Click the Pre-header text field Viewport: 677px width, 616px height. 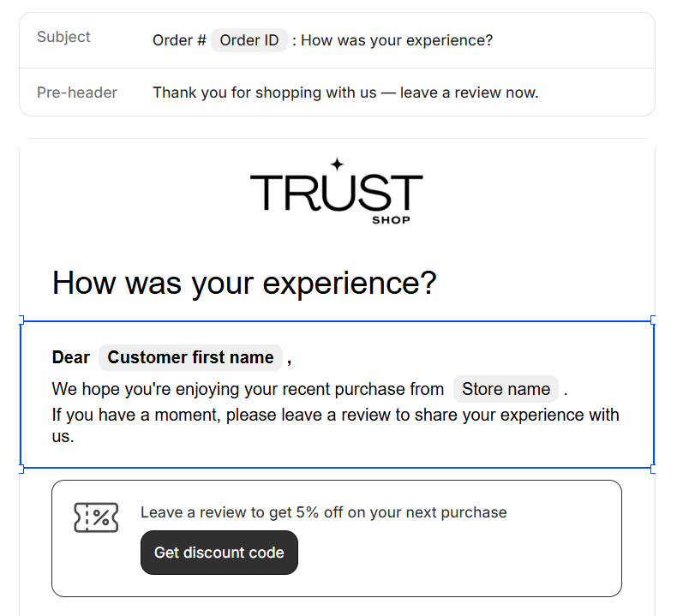(x=345, y=93)
